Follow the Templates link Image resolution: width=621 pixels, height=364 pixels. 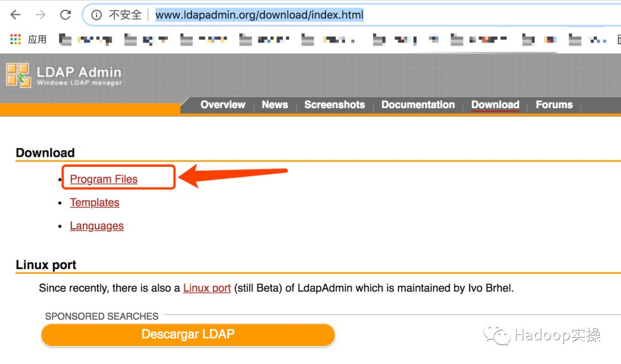point(95,202)
